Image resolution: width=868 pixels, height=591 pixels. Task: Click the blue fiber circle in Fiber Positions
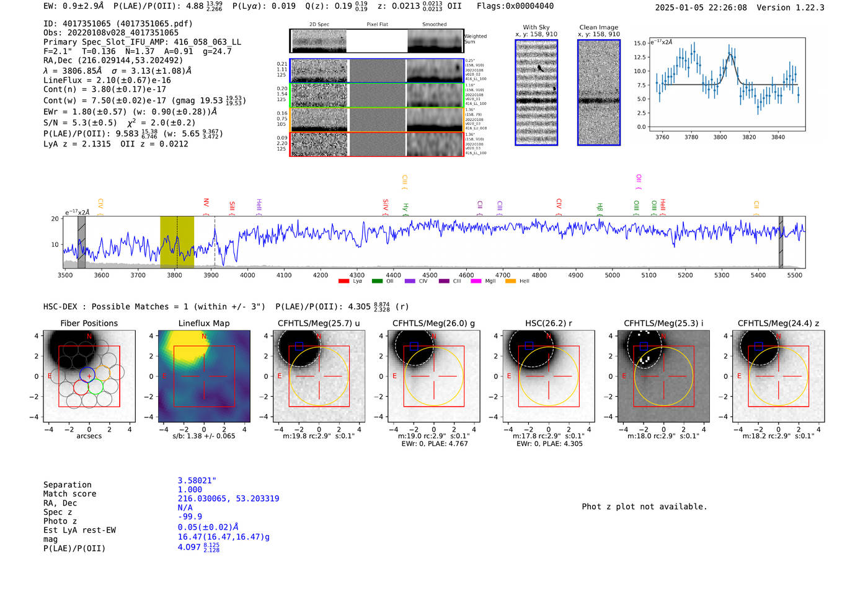tap(87, 374)
